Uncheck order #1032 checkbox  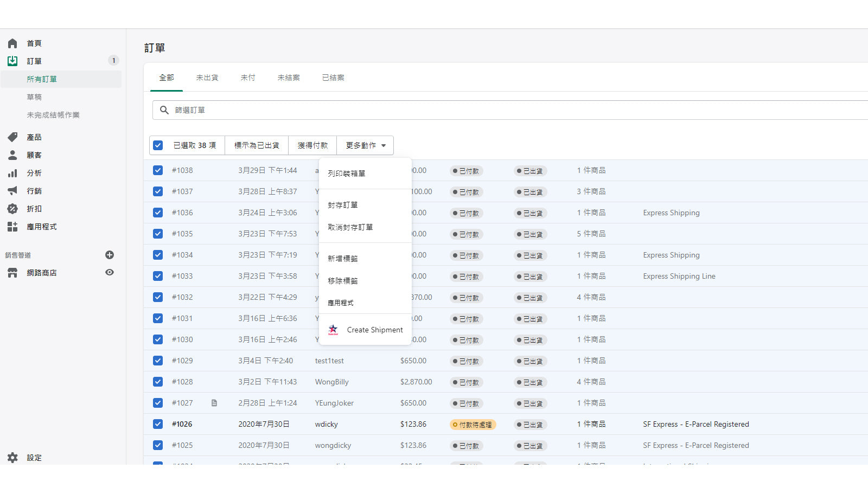(x=158, y=297)
